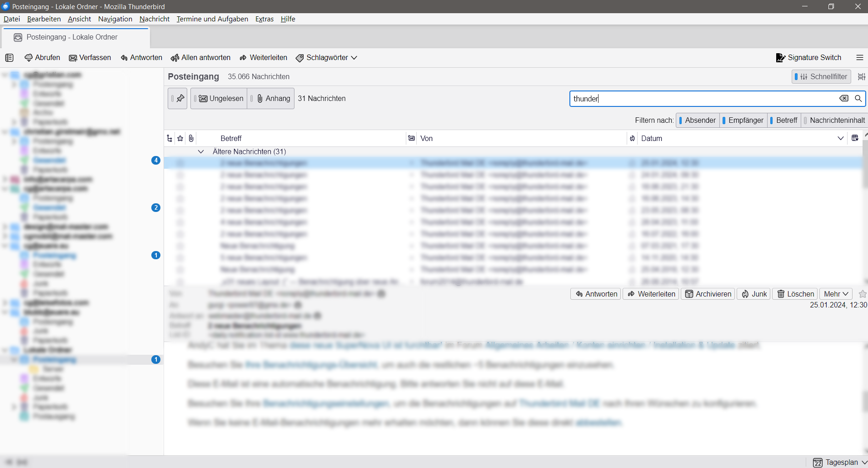Toggle the Nachrichteninhalt filter option
This screenshot has height=468, width=868.
click(x=834, y=121)
